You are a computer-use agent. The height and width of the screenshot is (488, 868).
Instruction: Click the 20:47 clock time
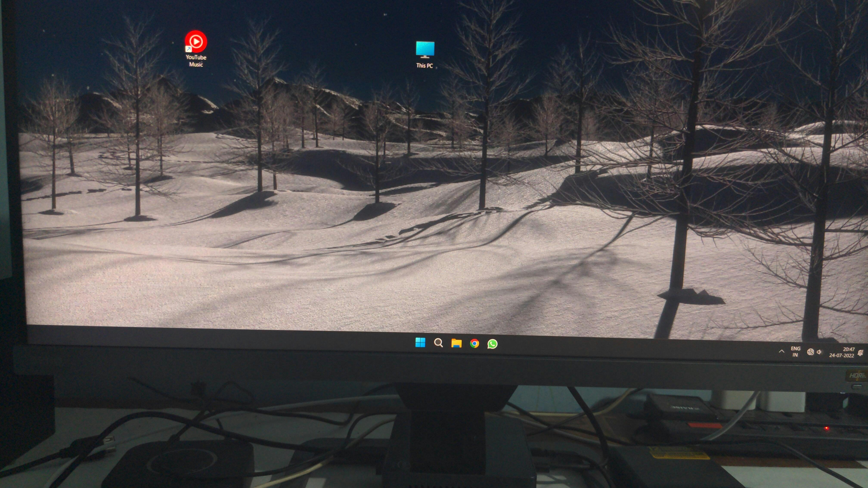[x=848, y=349]
